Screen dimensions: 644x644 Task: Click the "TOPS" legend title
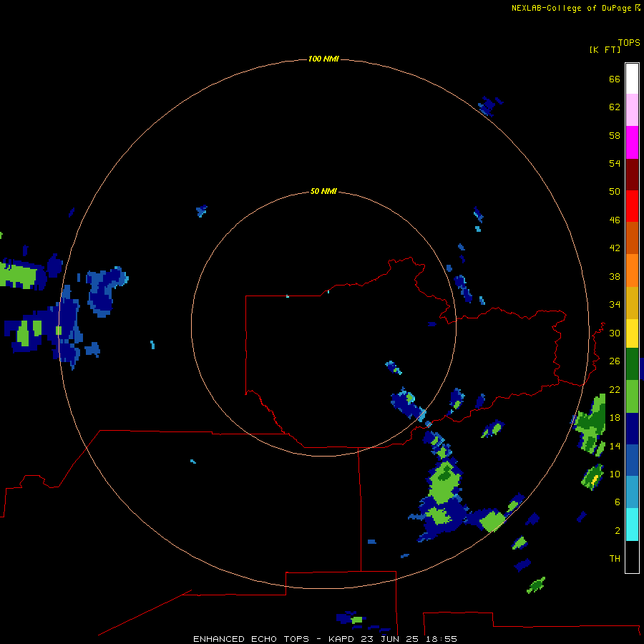tap(629, 42)
